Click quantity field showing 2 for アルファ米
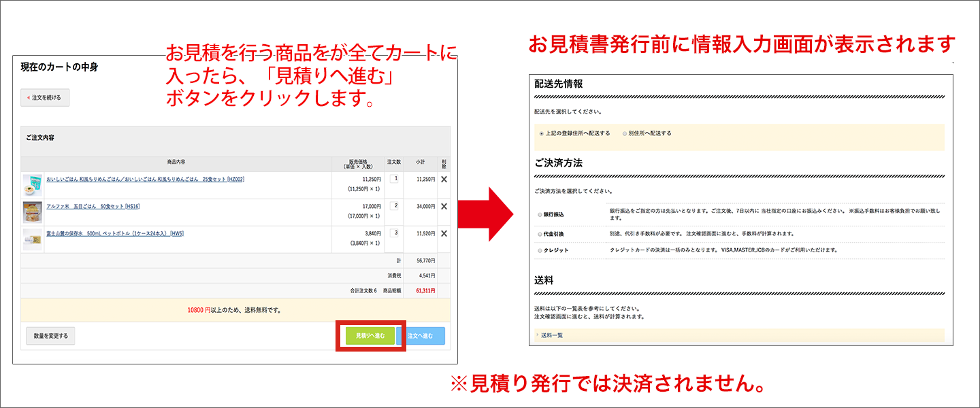980x408 pixels. [x=395, y=205]
